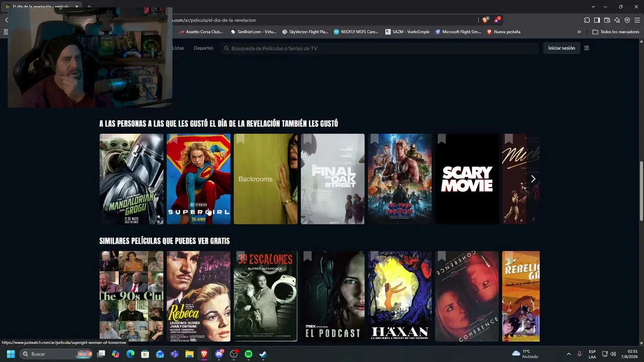Click the browser address bar URL
644x362 pixels.
(x=214, y=20)
